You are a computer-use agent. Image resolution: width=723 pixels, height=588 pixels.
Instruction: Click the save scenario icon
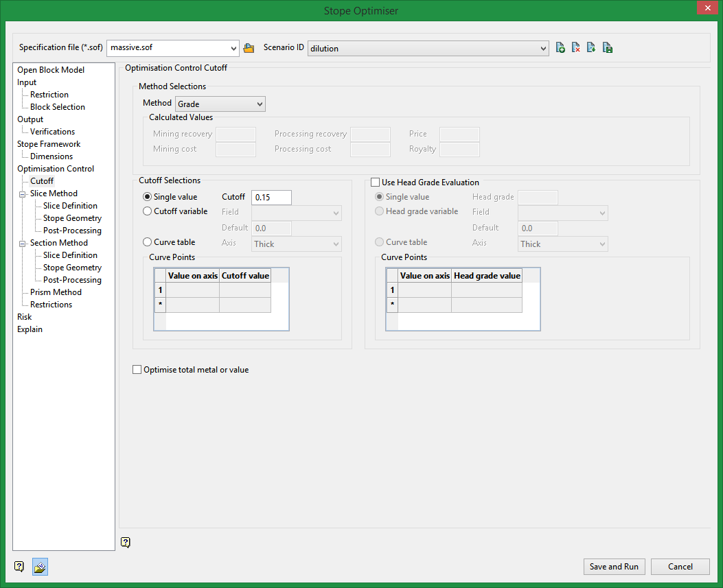(x=607, y=48)
